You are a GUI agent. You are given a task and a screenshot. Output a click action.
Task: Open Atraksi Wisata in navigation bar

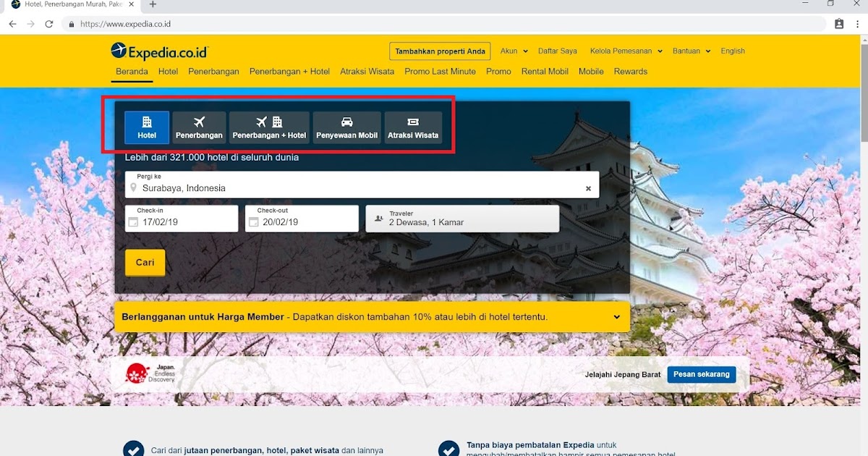click(x=367, y=72)
